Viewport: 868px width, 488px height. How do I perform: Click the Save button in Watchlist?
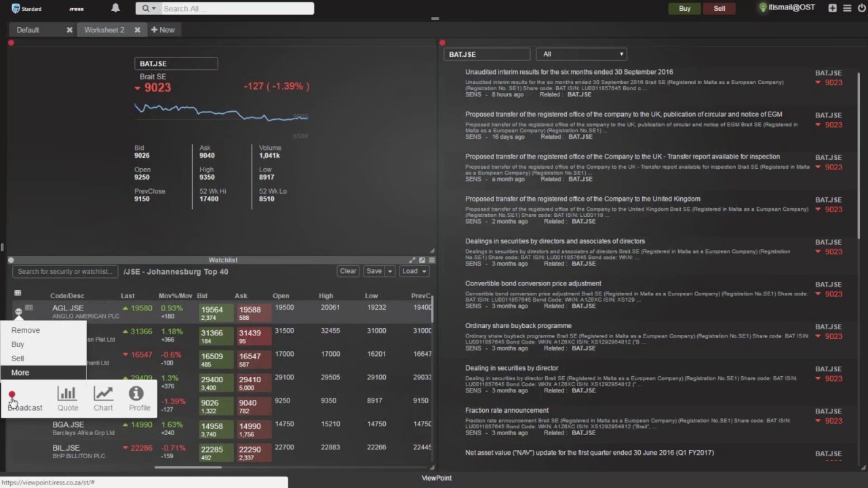coord(374,271)
